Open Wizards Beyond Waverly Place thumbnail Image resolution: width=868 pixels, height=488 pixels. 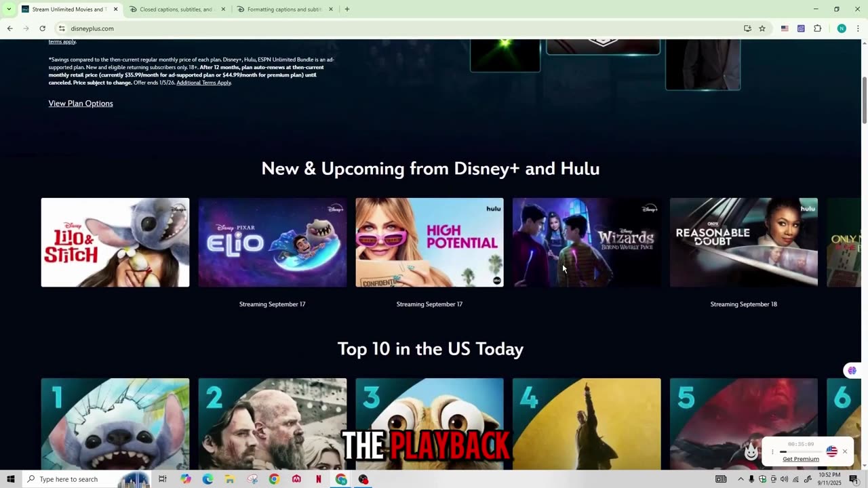pyautogui.click(x=587, y=242)
